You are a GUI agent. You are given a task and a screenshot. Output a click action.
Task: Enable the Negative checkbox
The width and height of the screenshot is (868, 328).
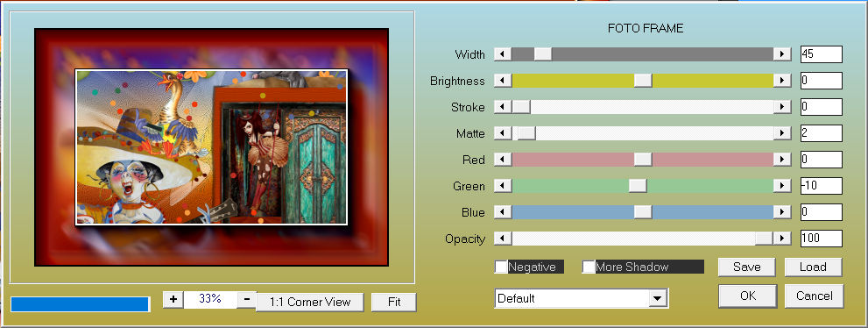tap(501, 267)
